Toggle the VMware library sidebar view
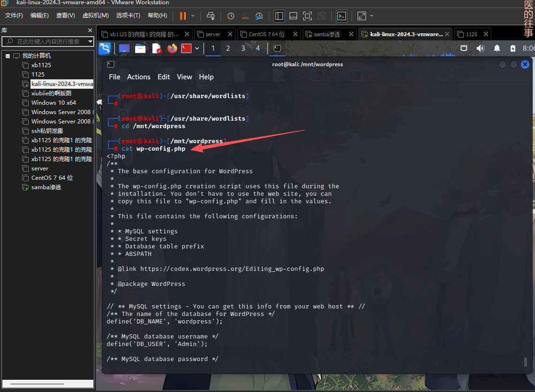 pyautogui.click(x=279, y=15)
